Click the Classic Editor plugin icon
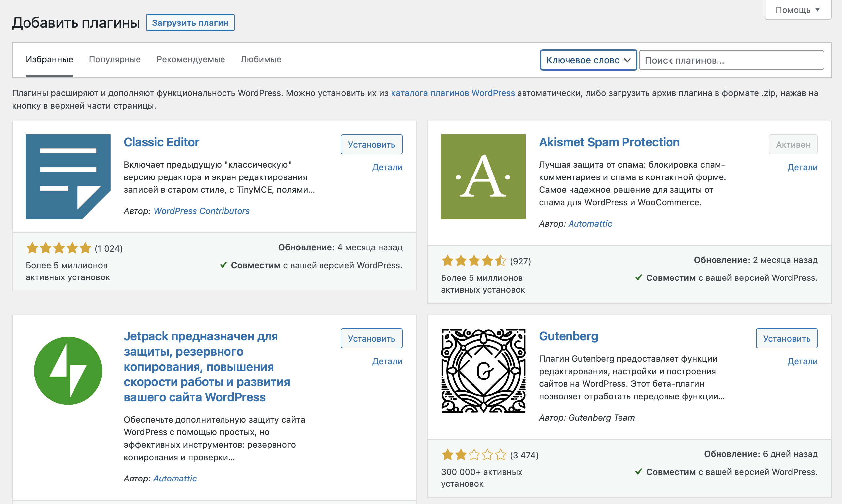The width and height of the screenshot is (842, 504). pyautogui.click(x=68, y=176)
